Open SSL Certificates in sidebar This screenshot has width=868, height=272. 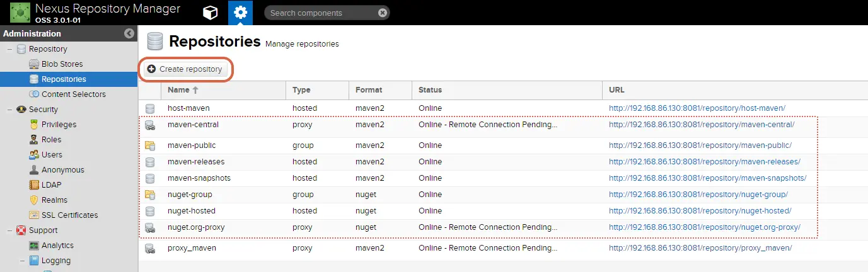pyautogui.click(x=69, y=215)
